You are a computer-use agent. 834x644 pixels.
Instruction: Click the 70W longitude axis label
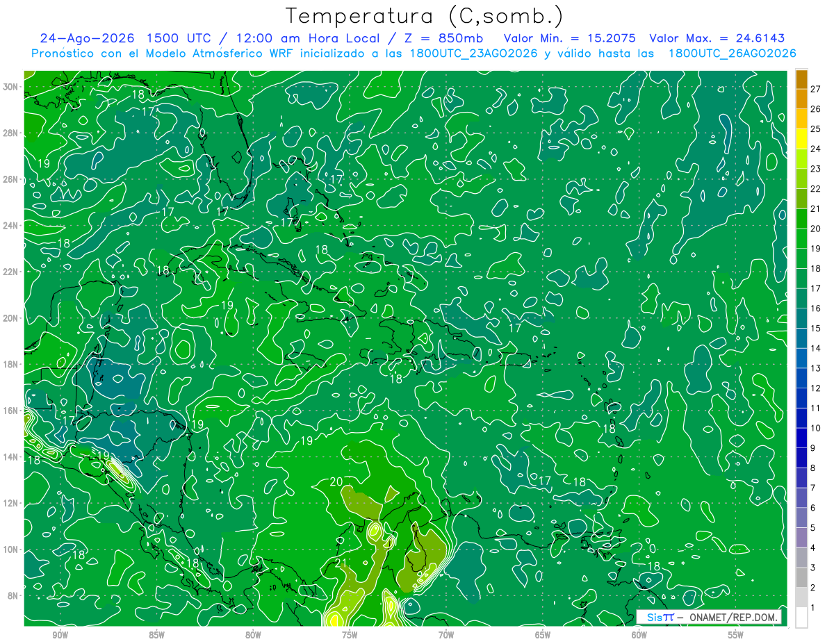coord(446,635)
